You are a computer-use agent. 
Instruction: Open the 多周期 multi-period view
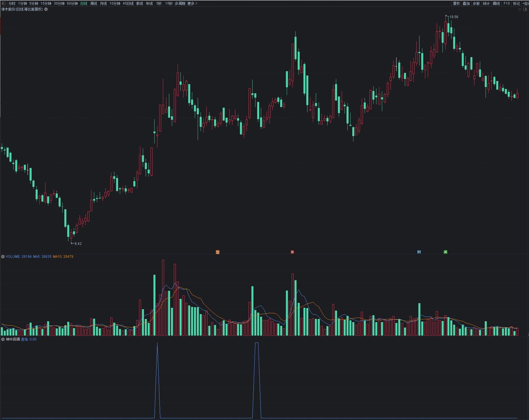point(180,3)
